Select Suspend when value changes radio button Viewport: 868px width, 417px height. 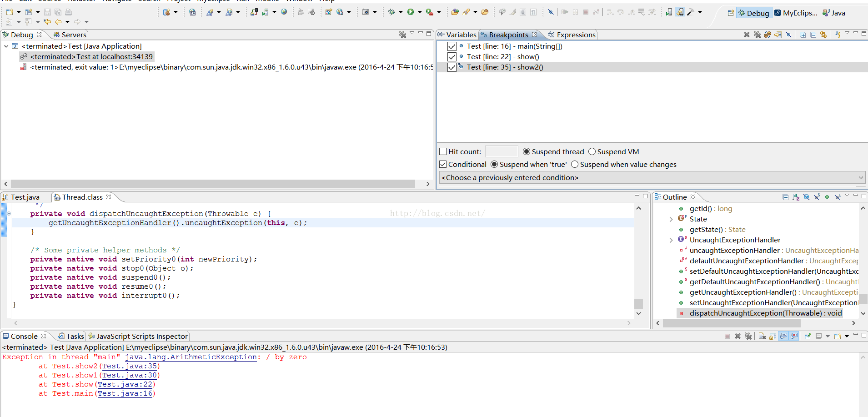tap(575, 164)
